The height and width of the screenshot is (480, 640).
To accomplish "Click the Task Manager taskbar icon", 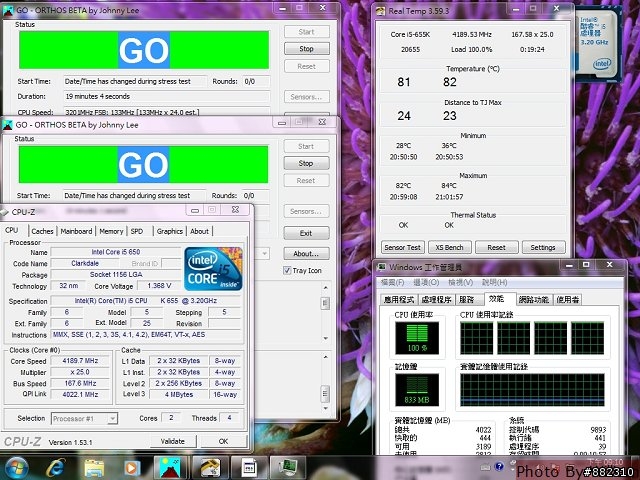I will [x=288, y=468].
